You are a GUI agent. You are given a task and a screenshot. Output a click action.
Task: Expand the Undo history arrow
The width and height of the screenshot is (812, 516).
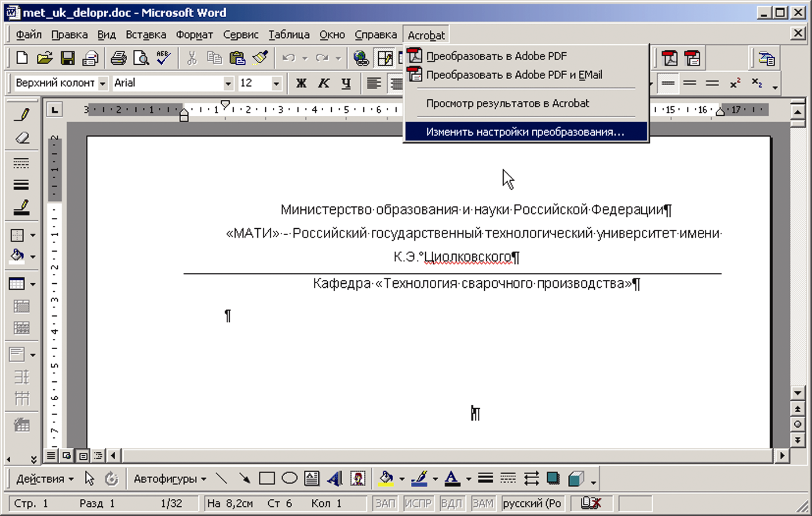click(305, 58)
